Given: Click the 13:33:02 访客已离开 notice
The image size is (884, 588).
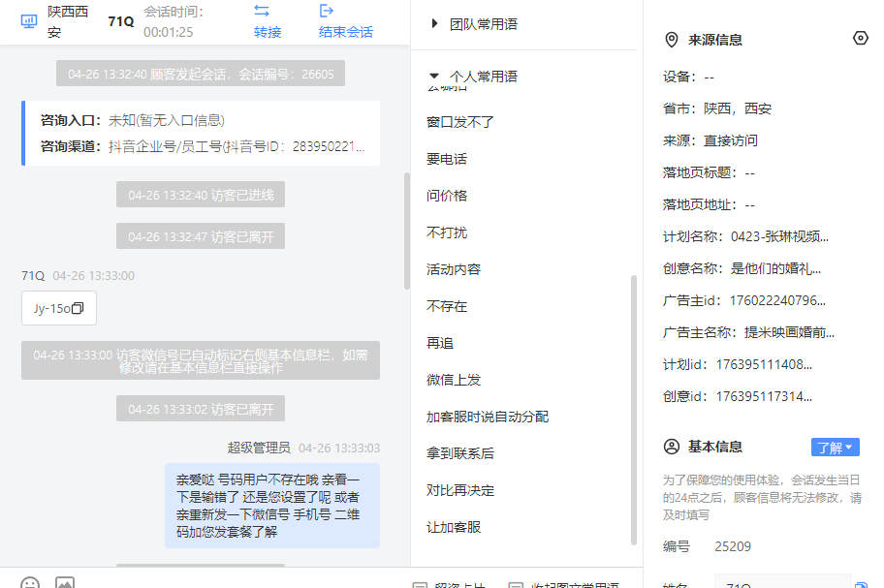Looking at the screenshot, I should coord(201,409).
